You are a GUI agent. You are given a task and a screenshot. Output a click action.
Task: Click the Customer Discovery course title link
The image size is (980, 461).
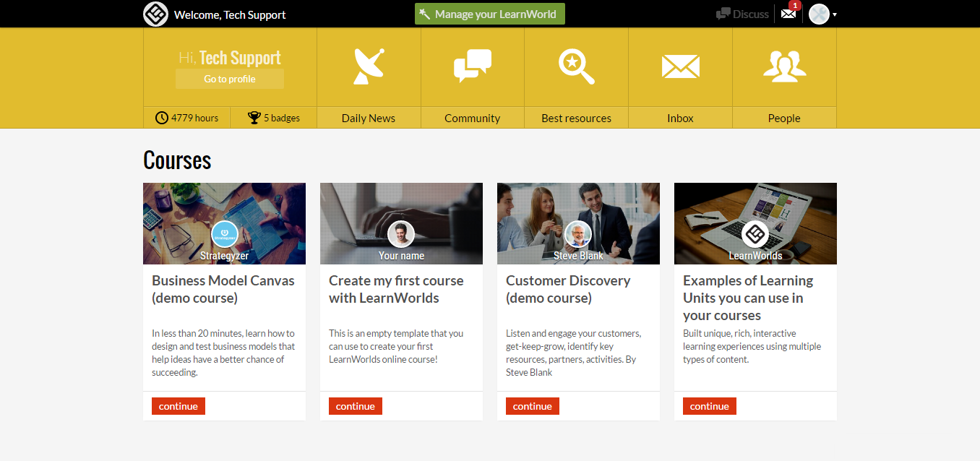click(568, 289)
